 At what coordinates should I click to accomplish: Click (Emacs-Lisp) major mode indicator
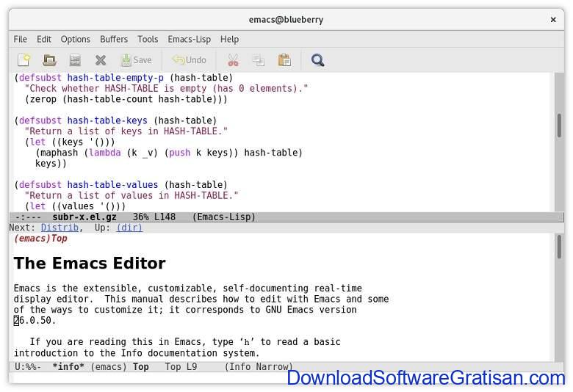pyautogui.click(x=223, y=217)
